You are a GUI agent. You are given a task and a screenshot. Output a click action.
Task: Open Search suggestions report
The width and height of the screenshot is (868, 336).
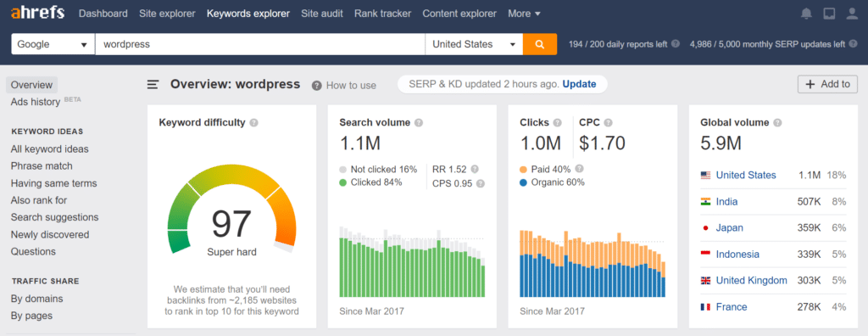[x=54, y=217]
